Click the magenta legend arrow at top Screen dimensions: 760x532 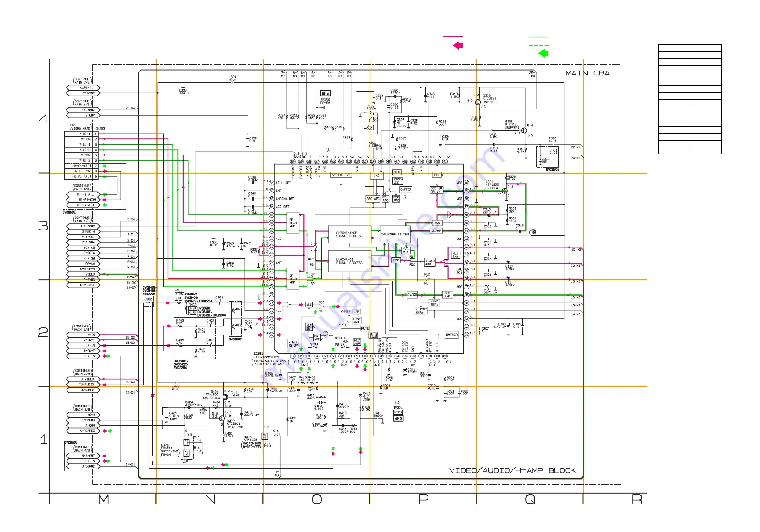point(458,45)
